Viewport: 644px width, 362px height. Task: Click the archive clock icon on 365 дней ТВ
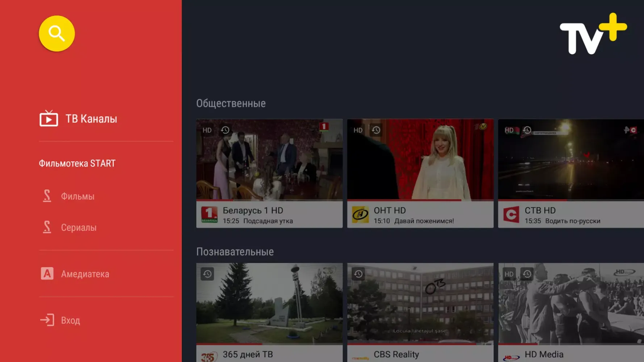(x=207, y=274)
